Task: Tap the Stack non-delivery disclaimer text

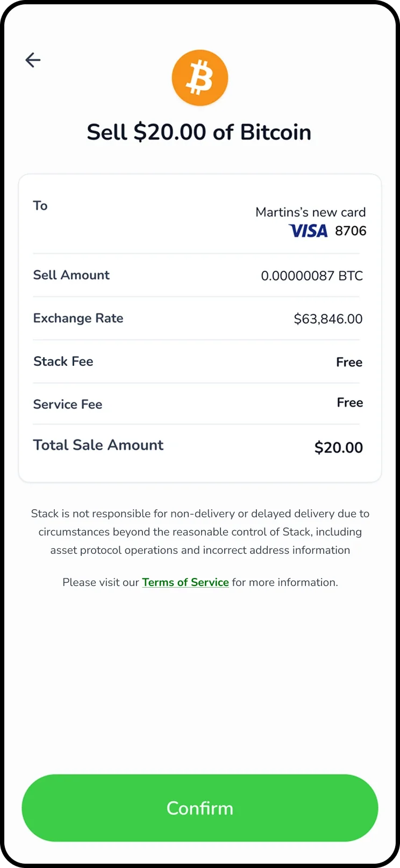Action: click(200, 532)
